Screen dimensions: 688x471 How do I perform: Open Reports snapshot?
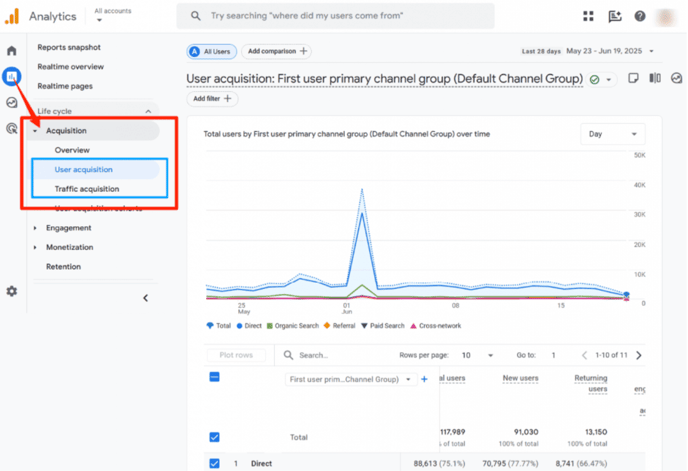[x=69, y=47]
